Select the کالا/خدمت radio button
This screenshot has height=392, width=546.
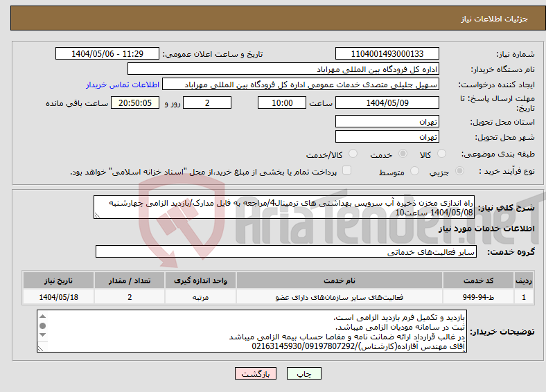[x=353, y=154]
